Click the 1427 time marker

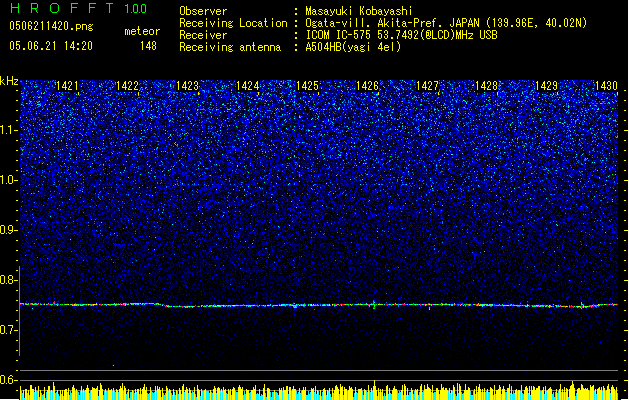pos(427,86)
